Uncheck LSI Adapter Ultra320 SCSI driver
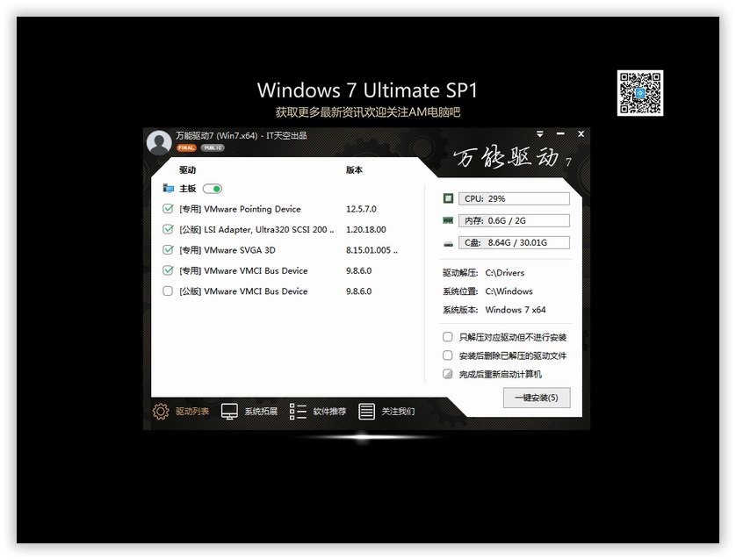This screenshot has width=736, height=560. click(x=168, y=229)
